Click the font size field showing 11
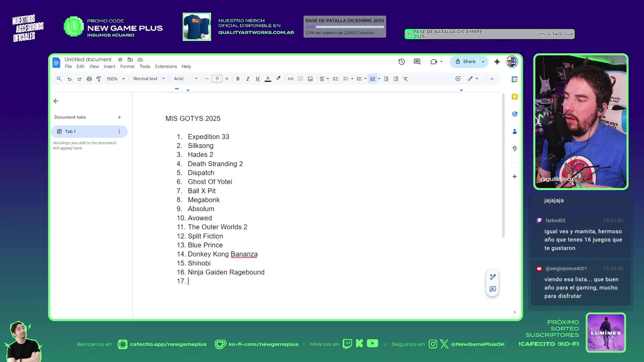The image size is (644, 362). coord(217,79)
